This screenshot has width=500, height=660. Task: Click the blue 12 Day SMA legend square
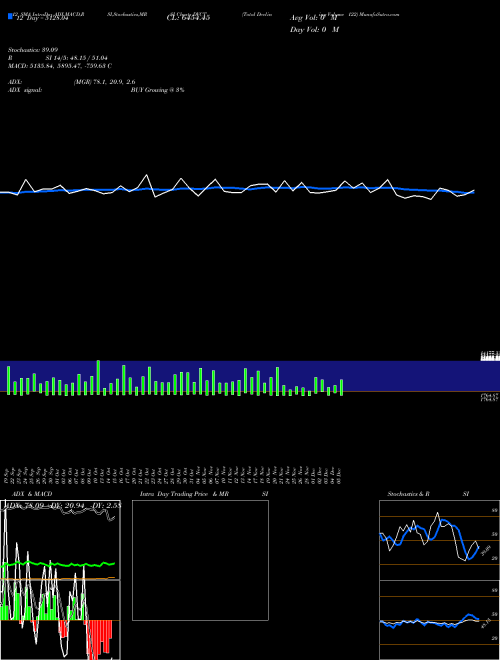pyautogui.click(x=10, y=16)
